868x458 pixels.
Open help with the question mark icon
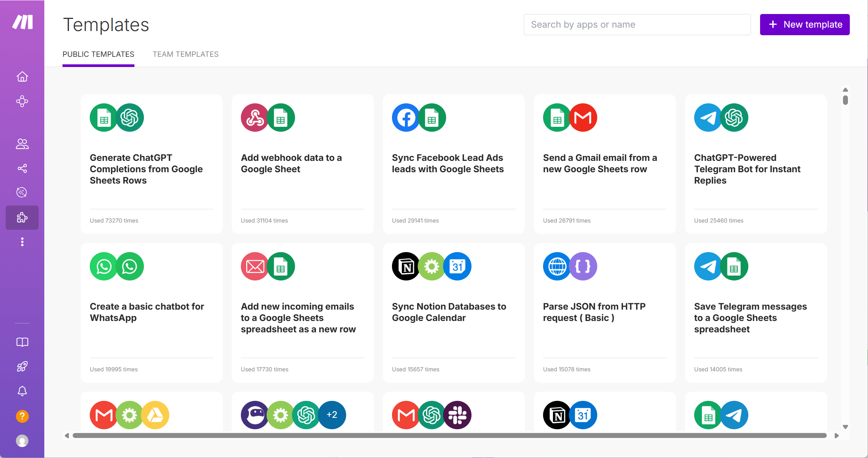22,416
